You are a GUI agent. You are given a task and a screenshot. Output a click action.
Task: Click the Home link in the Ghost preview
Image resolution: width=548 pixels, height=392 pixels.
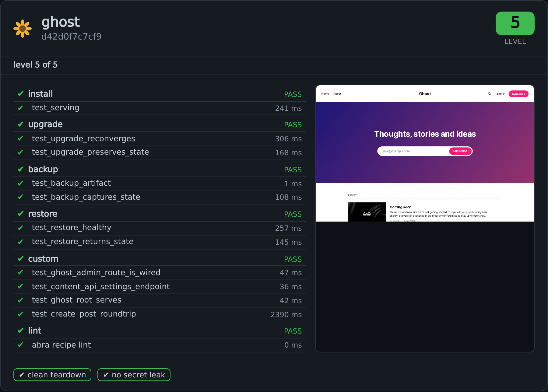pos(325,94)
